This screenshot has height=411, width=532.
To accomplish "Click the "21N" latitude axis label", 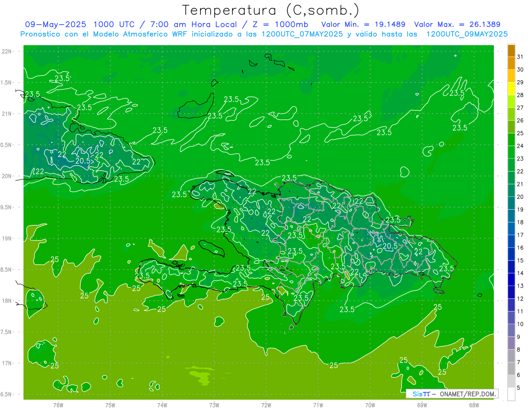I will click(x=7, y=114).
